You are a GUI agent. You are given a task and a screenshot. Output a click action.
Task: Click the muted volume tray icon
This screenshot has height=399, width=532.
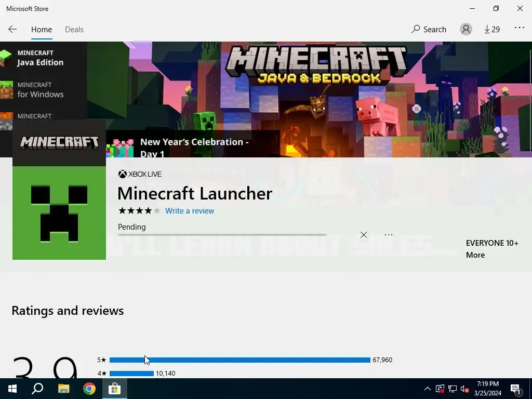point(464,389)
